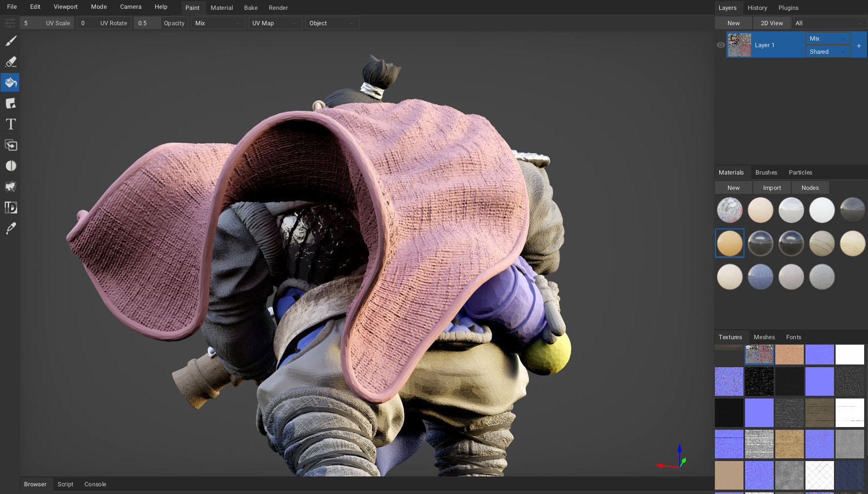This screenshot has height=494, width=868.
Task: Open the UV Map dropdown
Action: tap(275, 23)
